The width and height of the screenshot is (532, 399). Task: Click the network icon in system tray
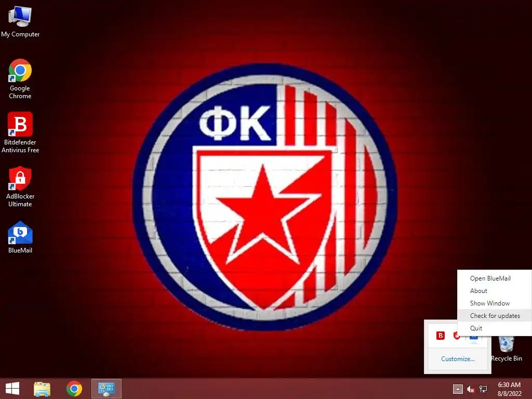tap(483, 389)
